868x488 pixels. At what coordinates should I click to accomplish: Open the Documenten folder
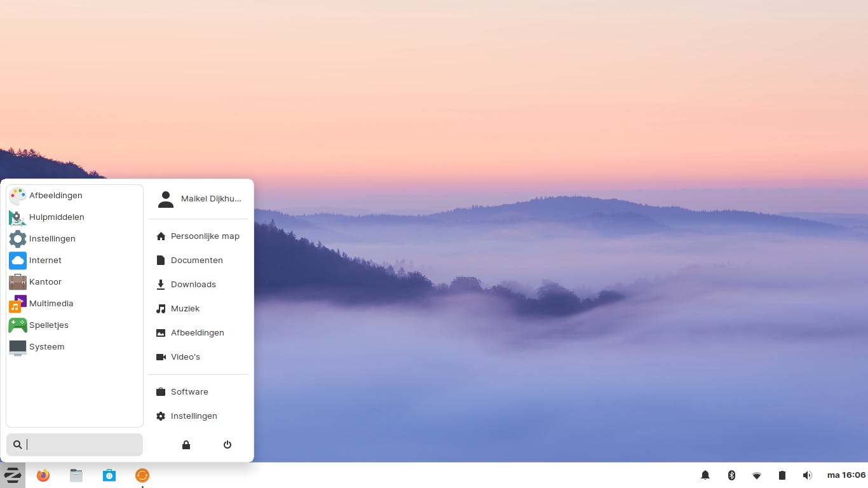[197, 260]
